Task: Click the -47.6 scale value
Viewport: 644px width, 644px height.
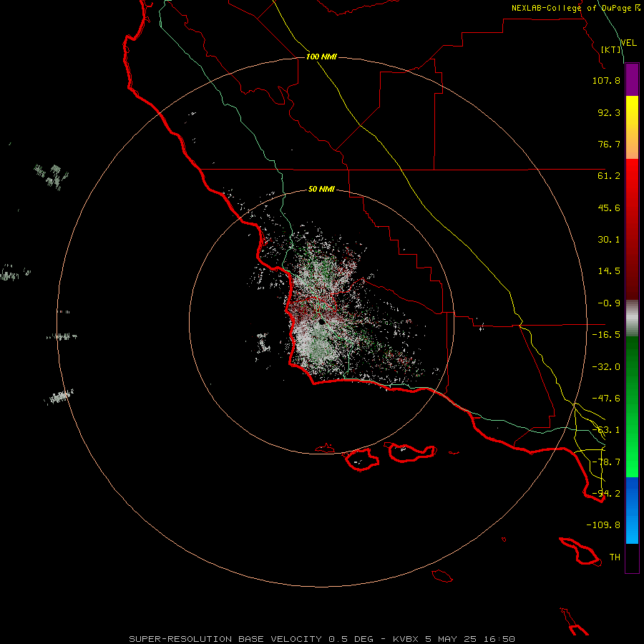Action: [606, 399]
